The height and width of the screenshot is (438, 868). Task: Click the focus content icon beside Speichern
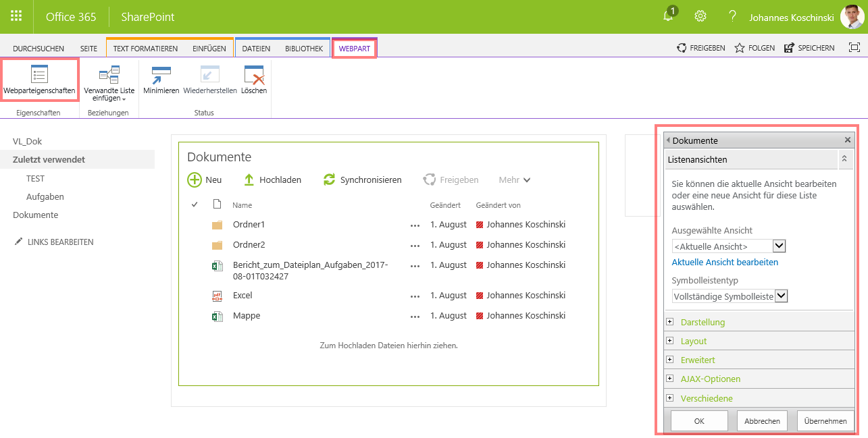pos(854,48)
